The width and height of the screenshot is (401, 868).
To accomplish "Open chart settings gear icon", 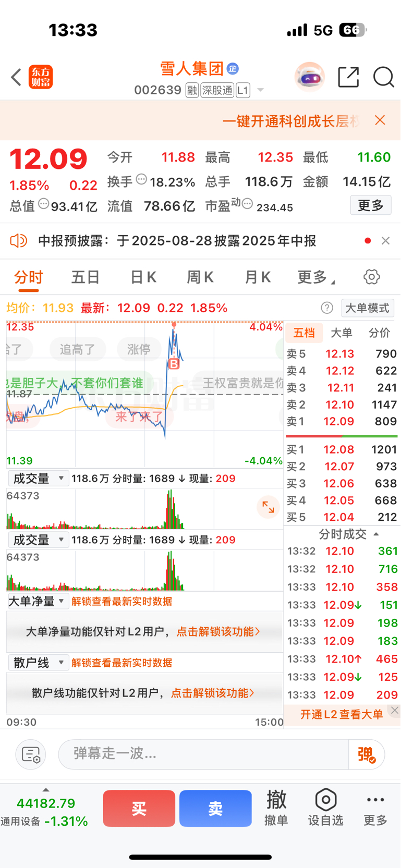I will 372,277.
